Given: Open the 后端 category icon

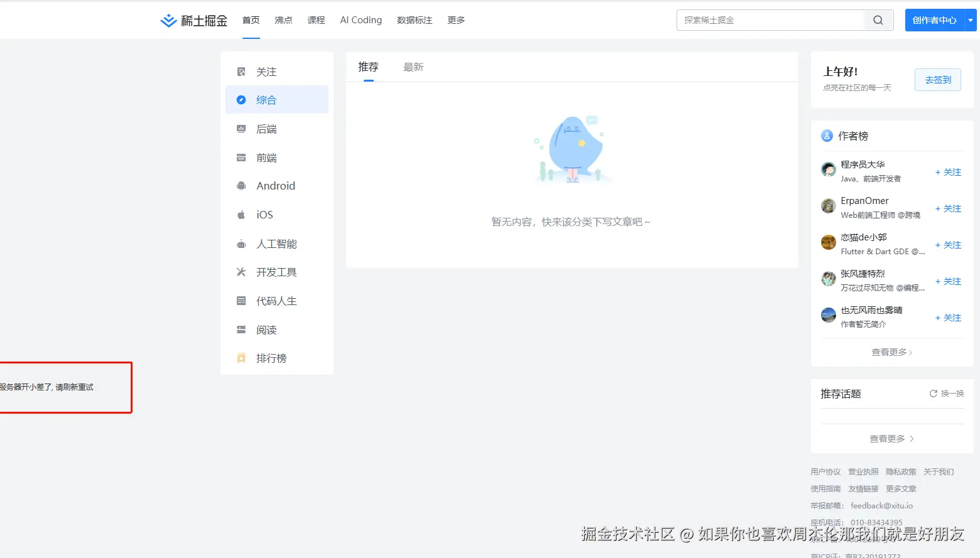Looking at the screenshot, I should (x=241, y=128).
